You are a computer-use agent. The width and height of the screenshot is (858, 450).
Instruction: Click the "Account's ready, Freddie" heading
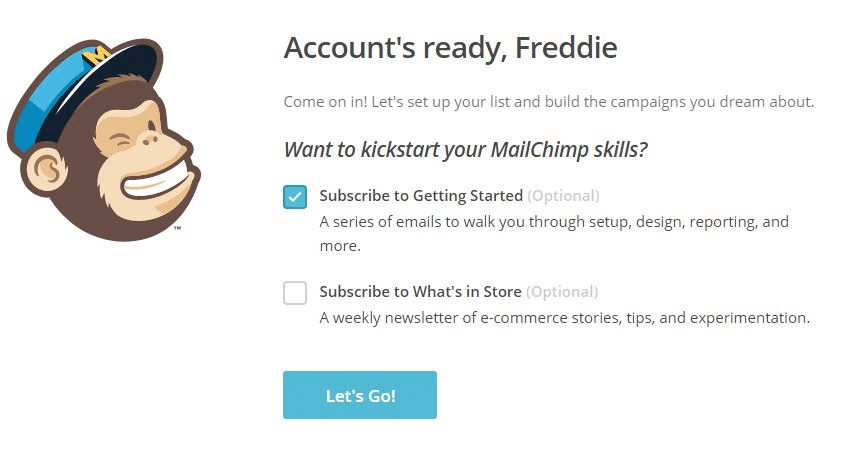(x=450, y=48)
